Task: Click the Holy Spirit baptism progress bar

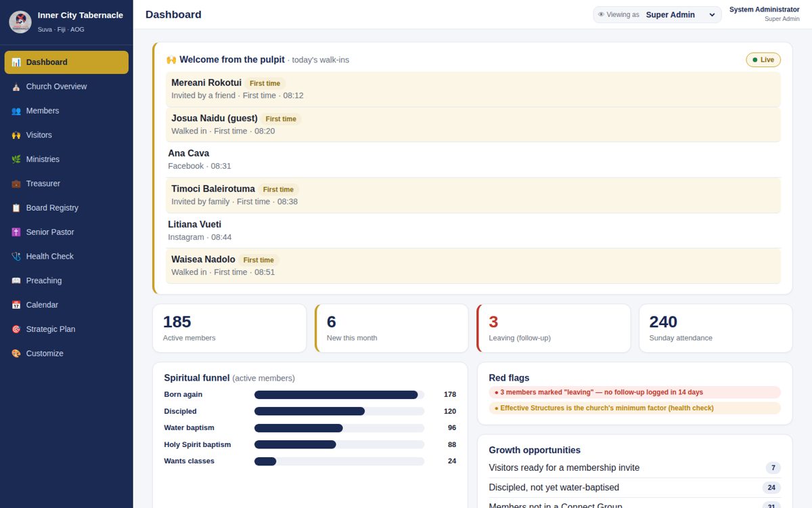Action: 339,444
